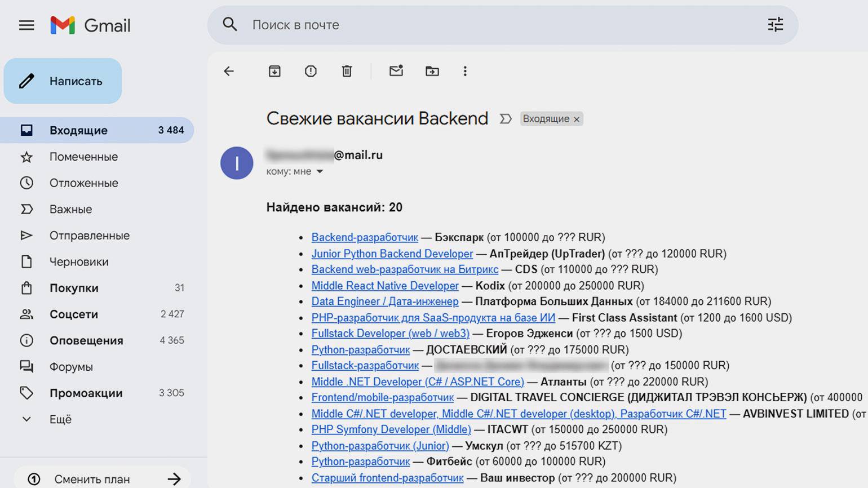
Task: Click the back arrow to return to inbox
Action: point(229,71)
